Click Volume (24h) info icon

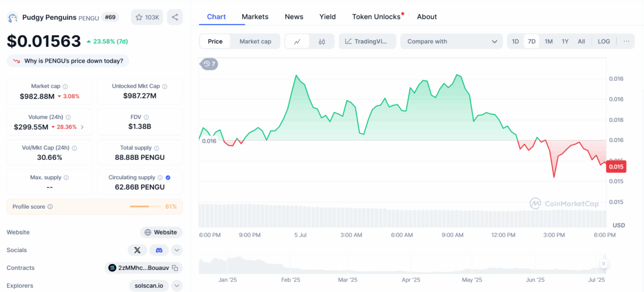pos(68,117)
